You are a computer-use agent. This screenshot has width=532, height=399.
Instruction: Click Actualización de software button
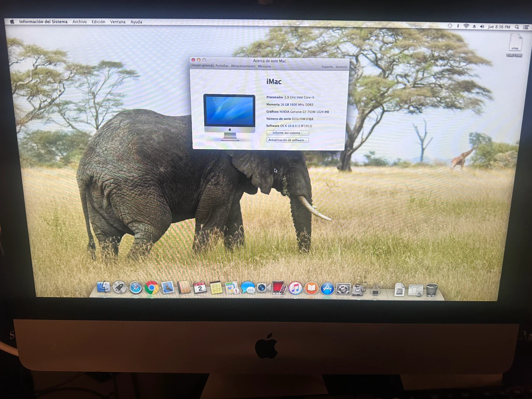tap(287, 140)
